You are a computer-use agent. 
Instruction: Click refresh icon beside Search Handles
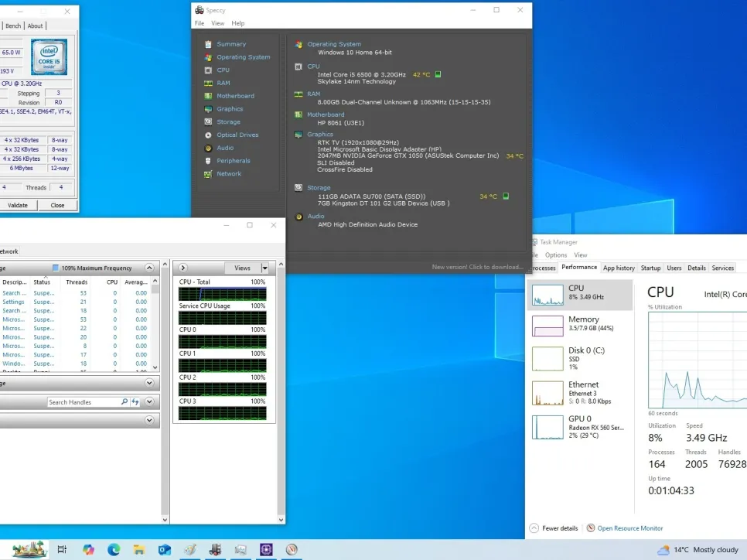[135, 401]
